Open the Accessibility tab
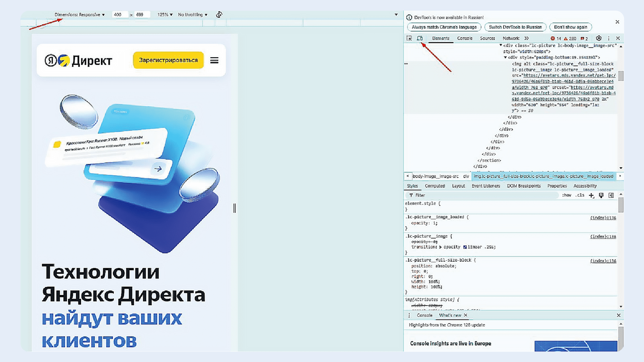 click(585, 186)
